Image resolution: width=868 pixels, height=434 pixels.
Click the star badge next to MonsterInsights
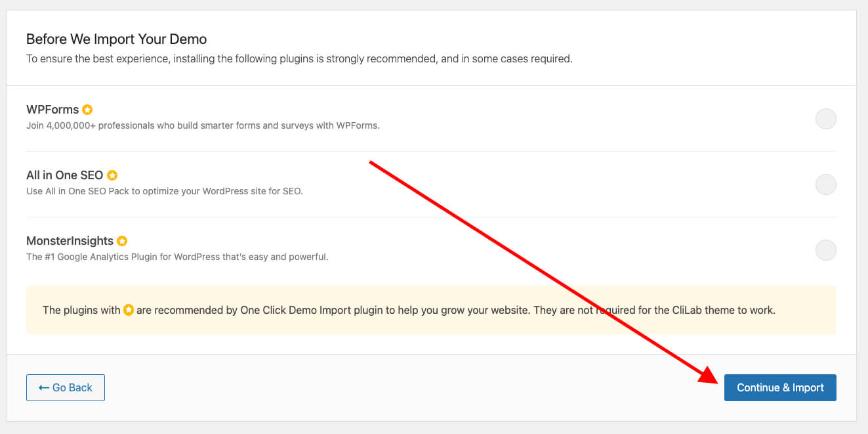click(x=122, y=241)
